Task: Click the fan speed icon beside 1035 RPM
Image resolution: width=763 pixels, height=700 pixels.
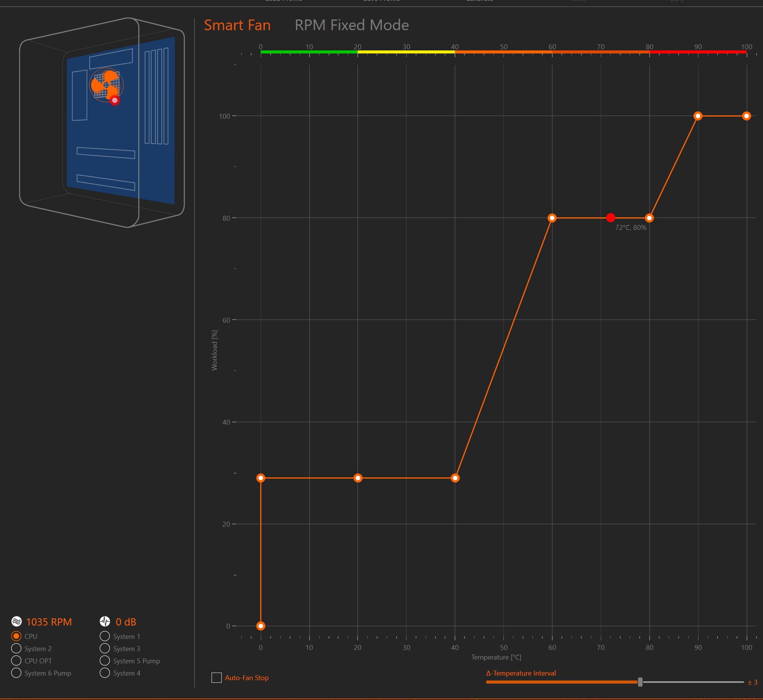Action: click(16, 622)
